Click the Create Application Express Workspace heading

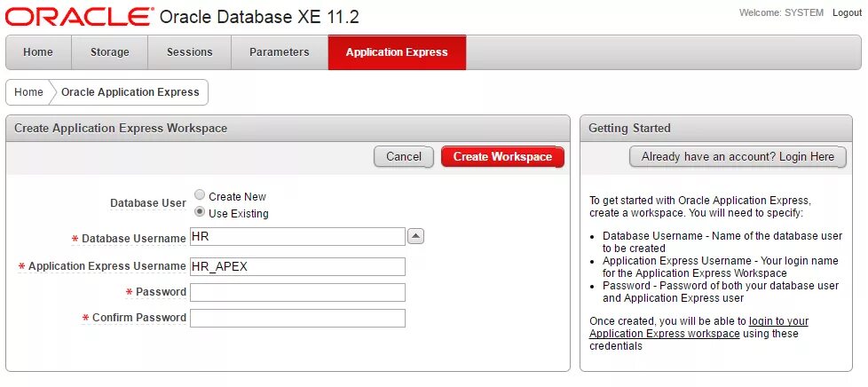[x=121, y=129]
